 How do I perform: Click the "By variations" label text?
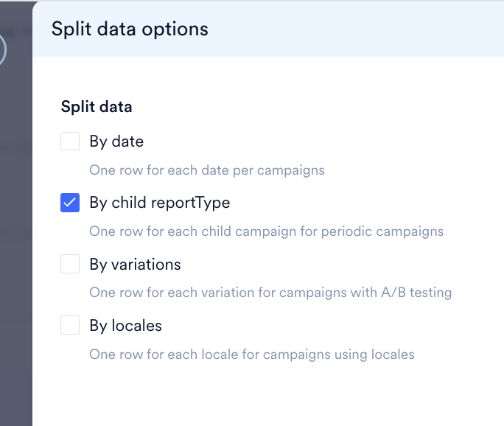coord(135,264)
